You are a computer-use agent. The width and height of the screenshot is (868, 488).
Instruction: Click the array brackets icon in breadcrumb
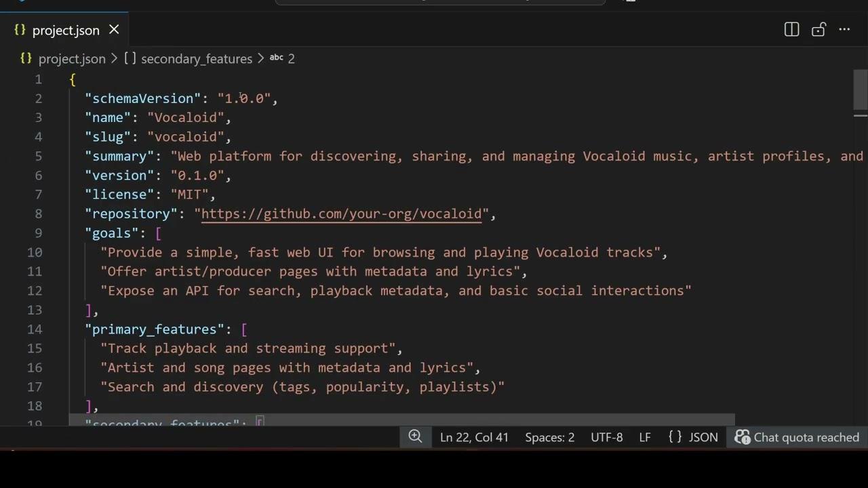tap(130, 59)
